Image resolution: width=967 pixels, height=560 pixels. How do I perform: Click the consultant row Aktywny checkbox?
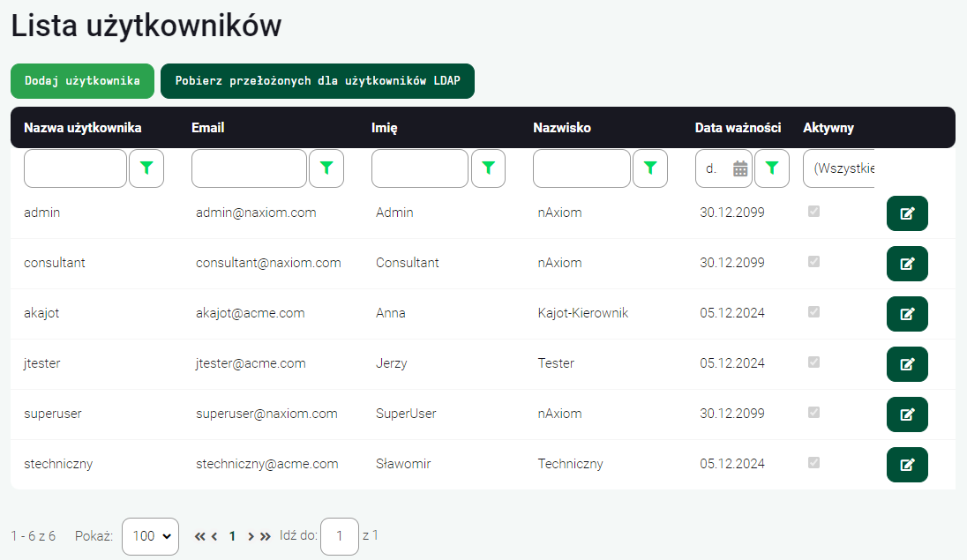coord(813,261)
